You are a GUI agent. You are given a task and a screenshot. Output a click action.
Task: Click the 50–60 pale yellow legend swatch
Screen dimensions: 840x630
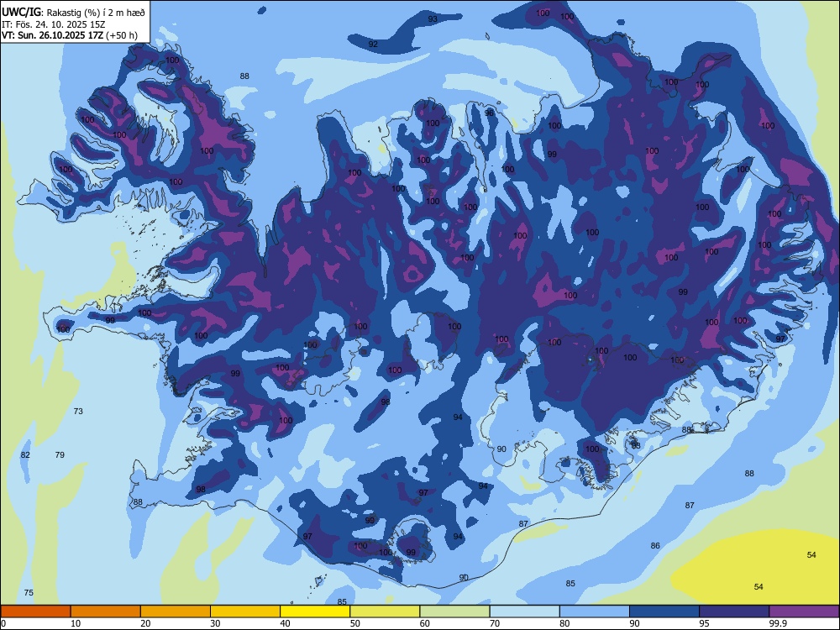(385, 612)
